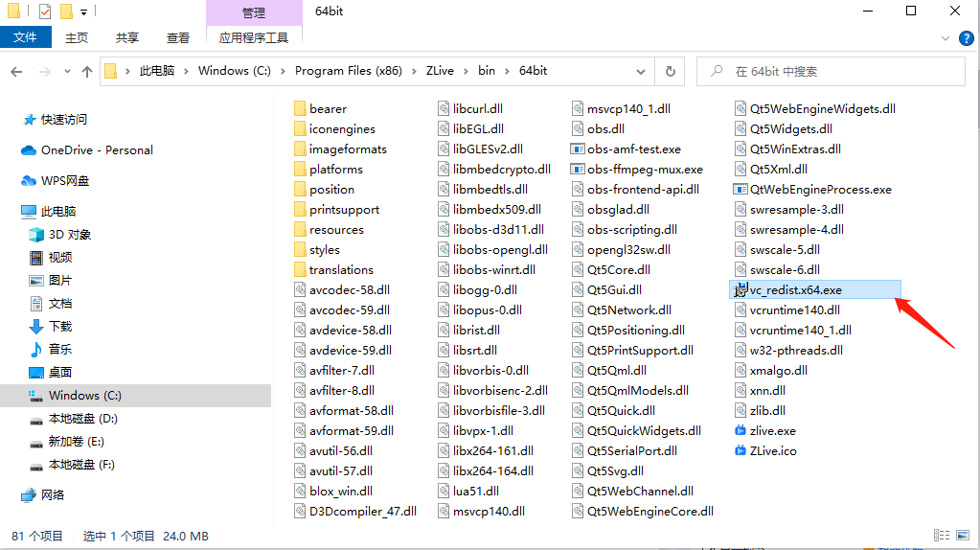The height and width of the screenshot is (550, 980).
Task: Click quick access properties checkmark icon
Action: tap(44, 11)
